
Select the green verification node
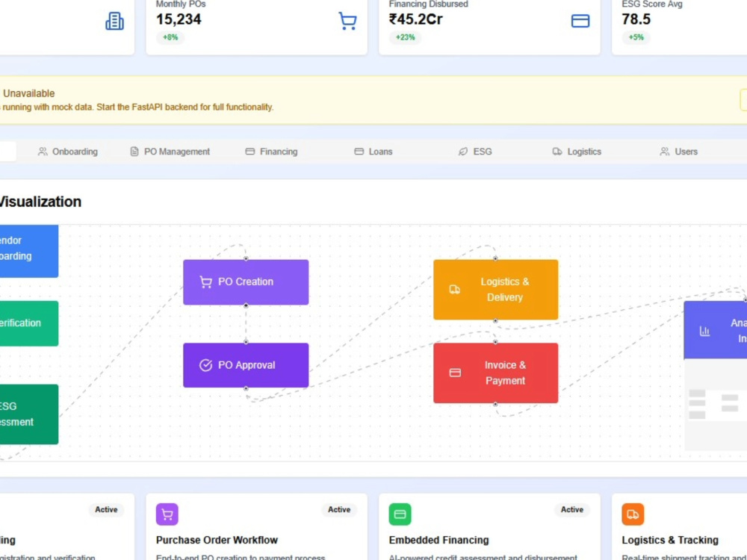28,323
